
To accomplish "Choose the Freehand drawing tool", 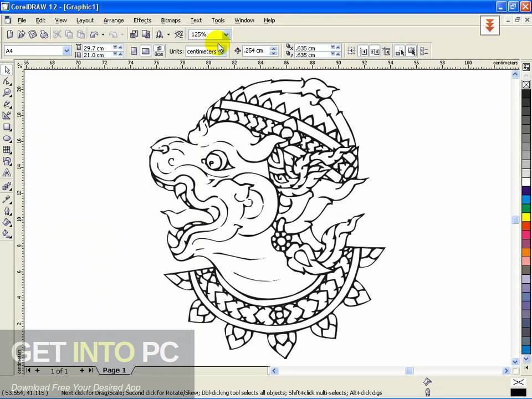I will click(x=7, y=104).
